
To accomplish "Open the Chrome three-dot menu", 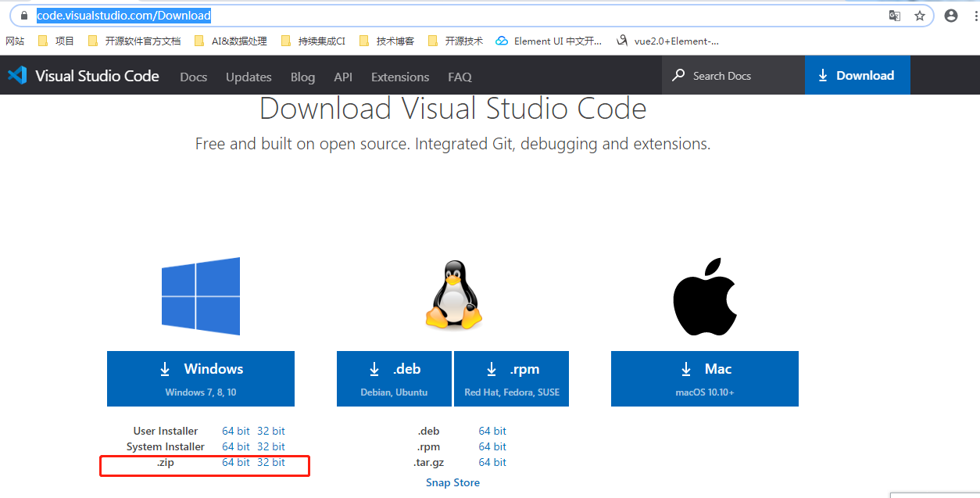I will [975, 16].
